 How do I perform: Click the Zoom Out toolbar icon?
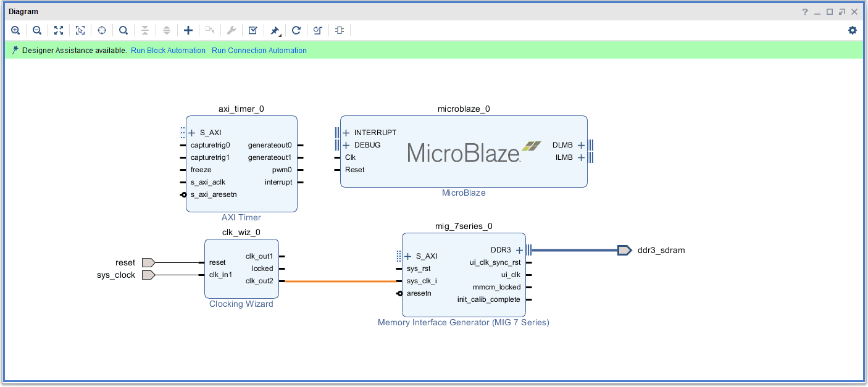[x=37, y=30]
